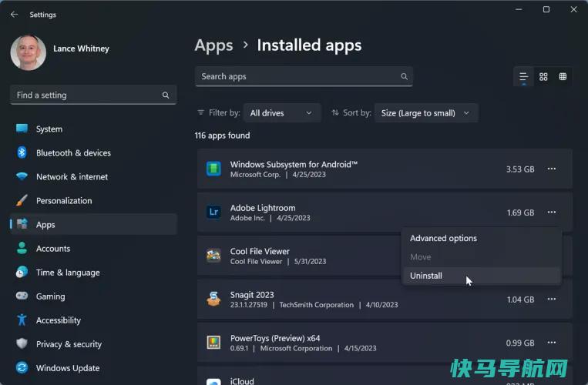Viewport: 588px width, 385px height.
Task: Open Windows Update section
Action: 93,368
